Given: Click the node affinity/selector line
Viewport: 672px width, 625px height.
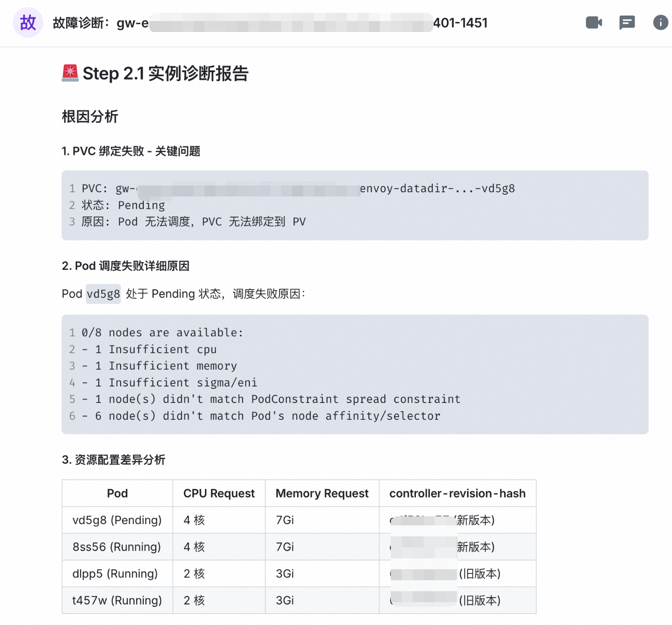Looking at the screenshot, I should pos(261,416).
